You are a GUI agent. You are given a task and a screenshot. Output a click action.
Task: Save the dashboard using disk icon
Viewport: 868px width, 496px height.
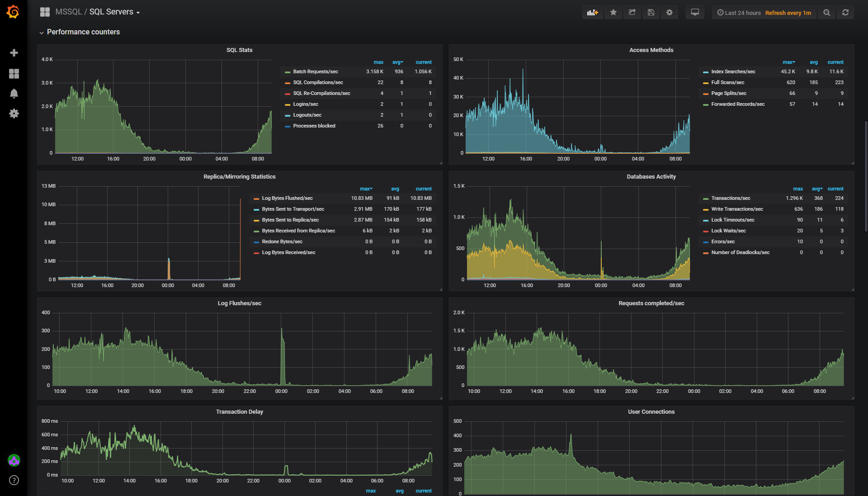click(651, 13)
